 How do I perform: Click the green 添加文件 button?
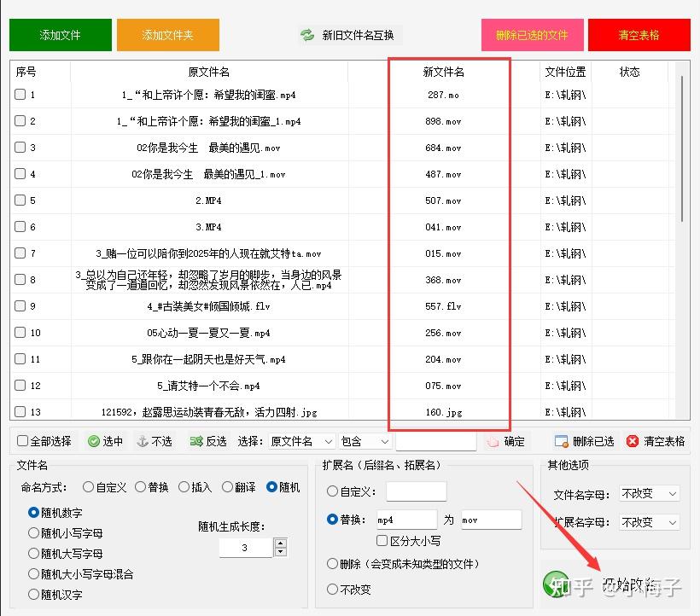click(61, 35)
